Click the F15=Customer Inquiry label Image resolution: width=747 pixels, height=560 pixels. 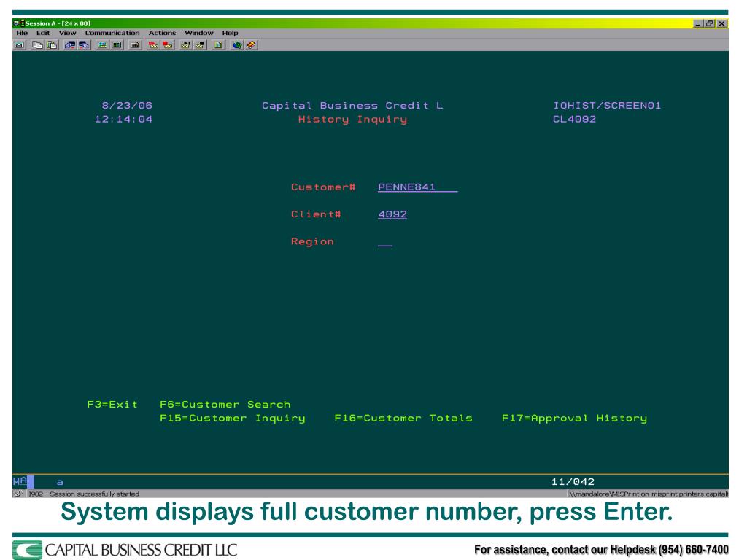(233, 418)
